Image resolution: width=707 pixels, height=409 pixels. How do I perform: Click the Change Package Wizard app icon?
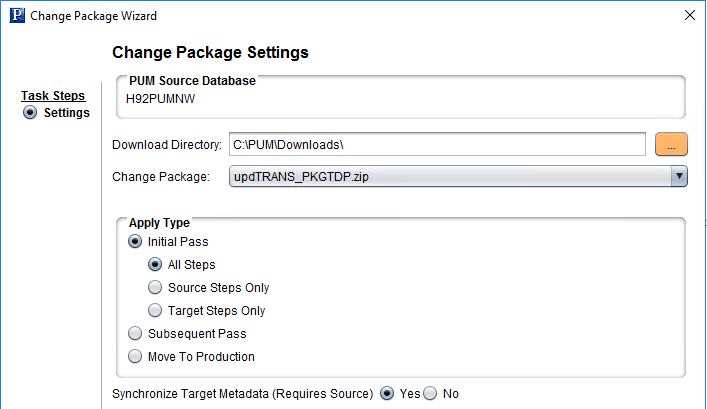[x=15, y=16]
